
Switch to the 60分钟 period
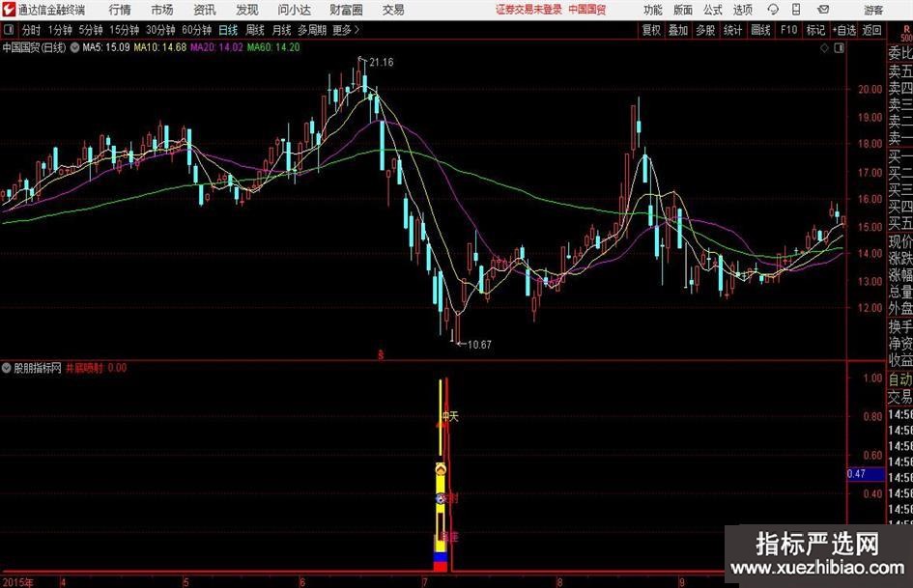click(197, 30)
